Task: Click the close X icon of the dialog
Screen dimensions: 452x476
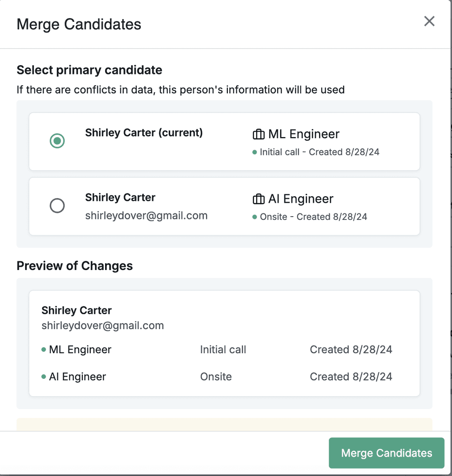Action: tap(429, 21)
